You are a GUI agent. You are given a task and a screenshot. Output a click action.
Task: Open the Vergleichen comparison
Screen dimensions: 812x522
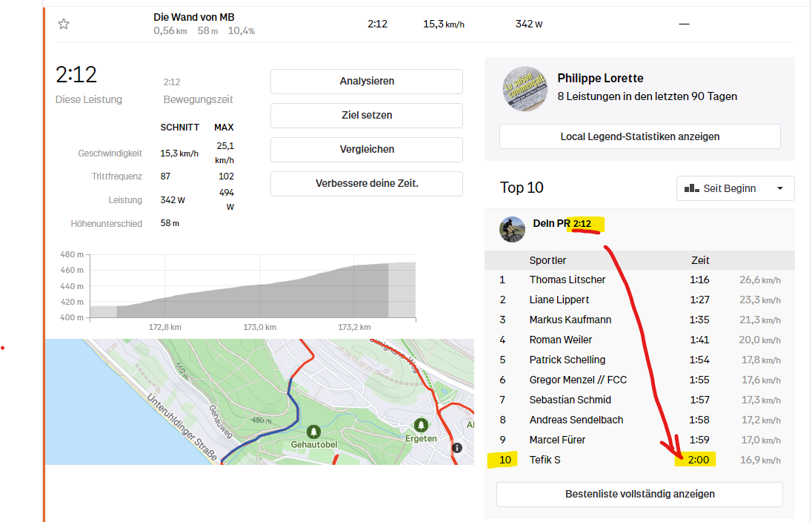(366, 149)
